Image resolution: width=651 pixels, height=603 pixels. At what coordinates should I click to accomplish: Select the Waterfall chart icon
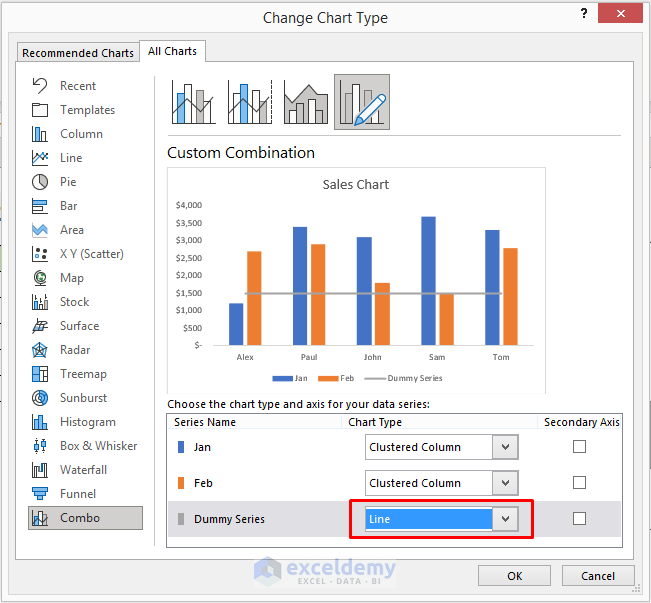[x=40, y=470]
